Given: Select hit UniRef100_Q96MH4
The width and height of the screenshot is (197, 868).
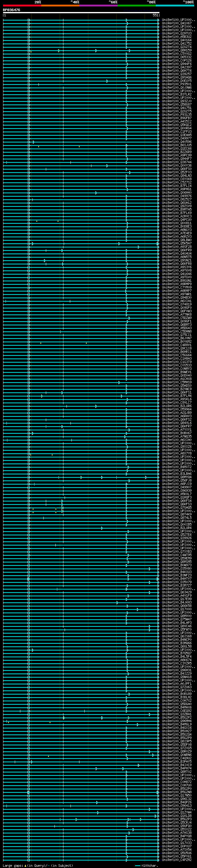Looking at the screenshot, I should click(177, 721).
